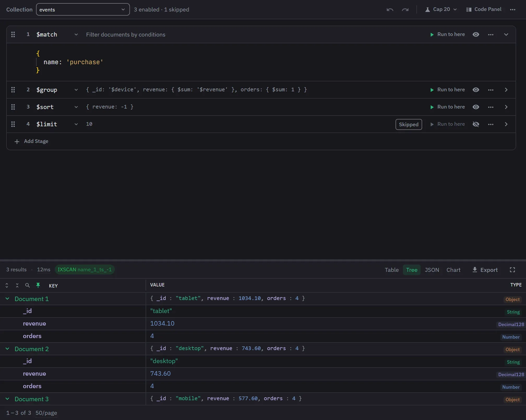
Task: Grab the drag handle of $sort stage
Action: click(13, 107)
